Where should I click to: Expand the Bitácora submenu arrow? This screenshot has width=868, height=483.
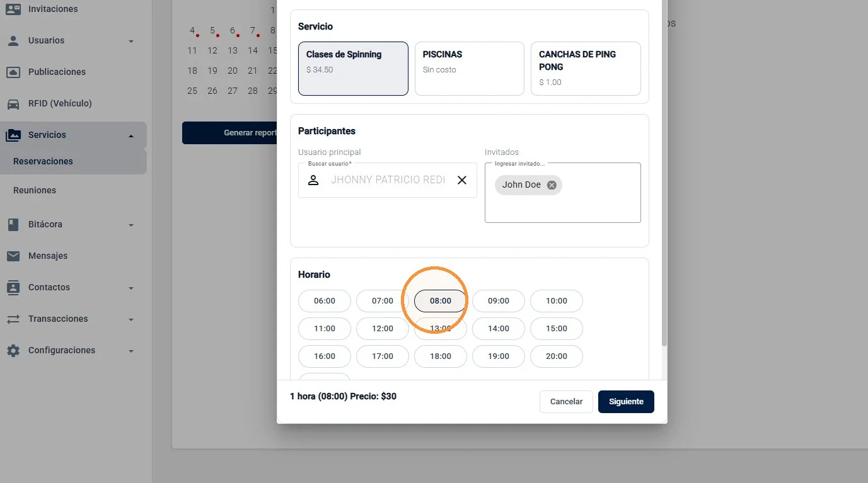131,225
